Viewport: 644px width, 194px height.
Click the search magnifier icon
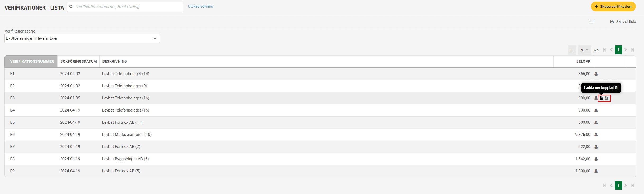[x=71, y=7]
